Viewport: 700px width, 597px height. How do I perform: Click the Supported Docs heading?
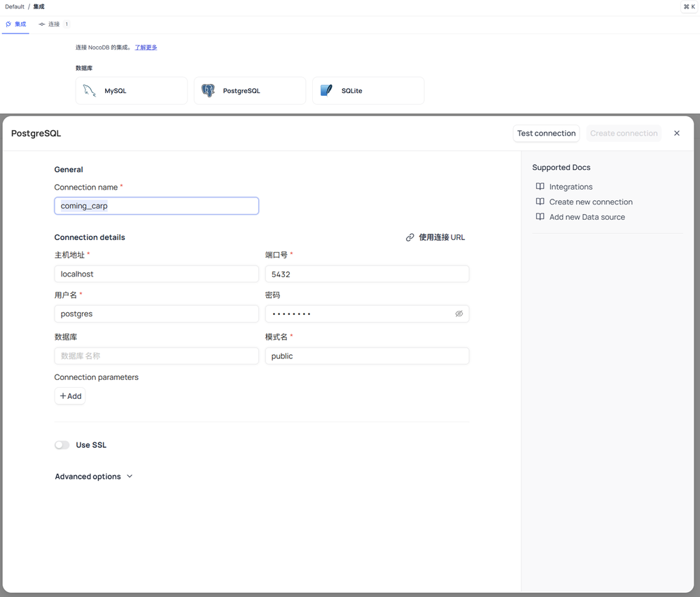pyautogui.click(x=561, y=167)
